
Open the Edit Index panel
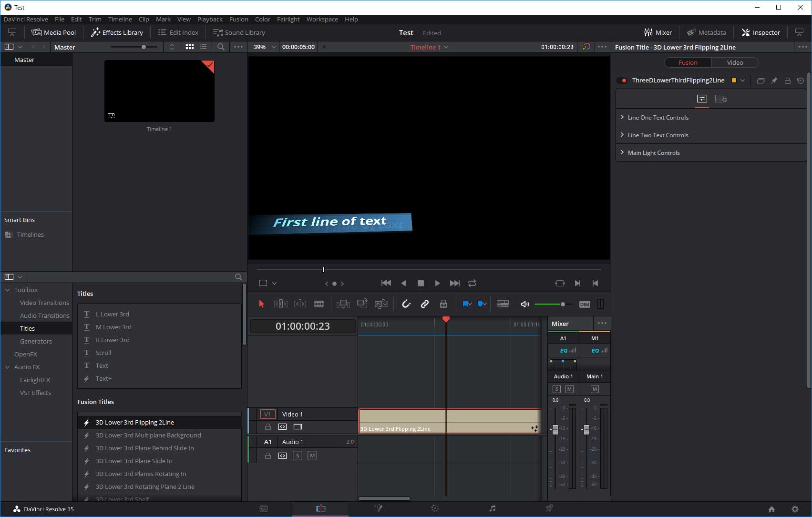(178, 32)
